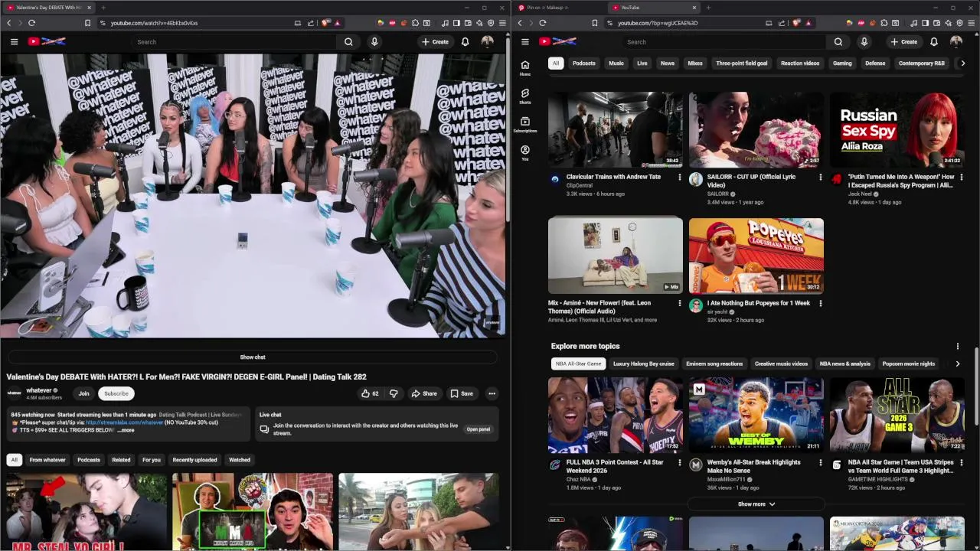Select Eminem song reactions topic chip
The height and width of the screenshot is (551, 980).
(x=714, y=364)
